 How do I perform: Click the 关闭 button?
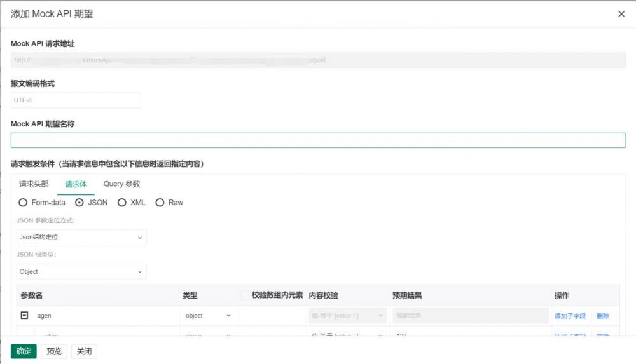[x=84, y=351]
